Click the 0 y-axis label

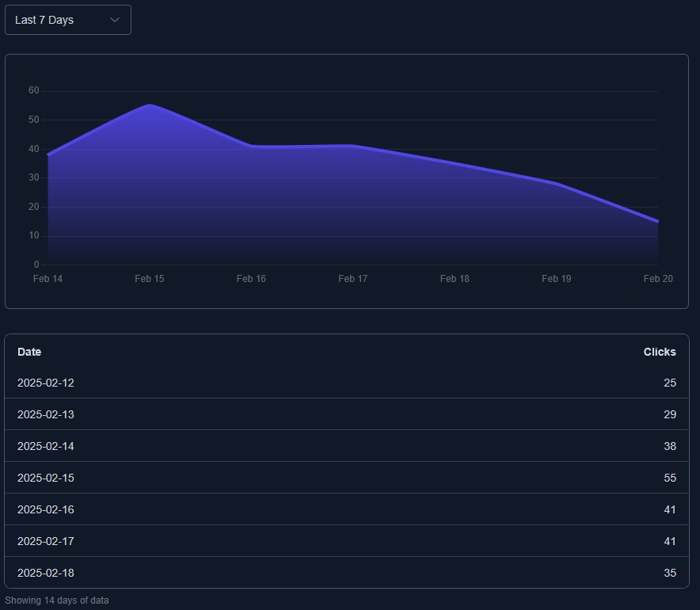[36, 265]
